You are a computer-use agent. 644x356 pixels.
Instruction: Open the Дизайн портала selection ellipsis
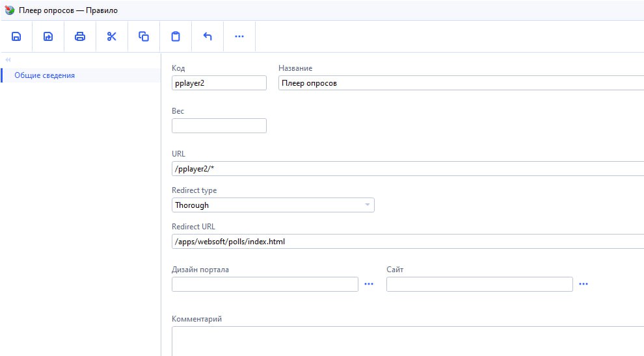click(x=369, y=285)
